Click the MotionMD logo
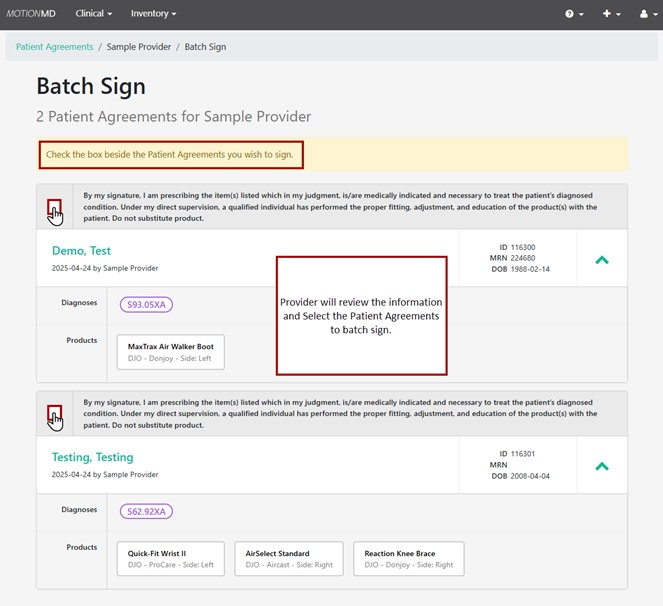Screen dimensions: 663x606 point(33,14)
